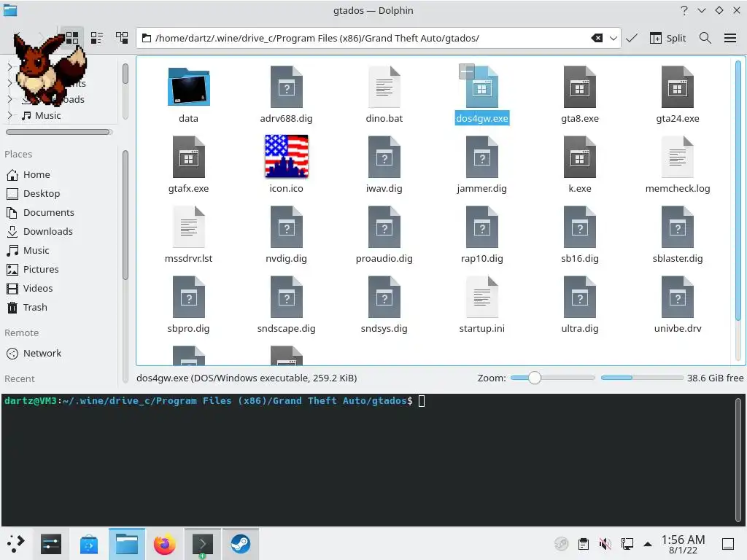Go to Videos in Places

(x=29, y=289)
